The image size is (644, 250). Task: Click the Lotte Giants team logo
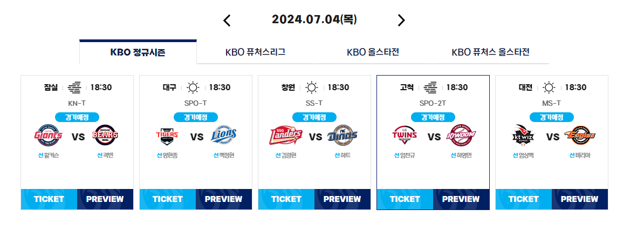48,136
